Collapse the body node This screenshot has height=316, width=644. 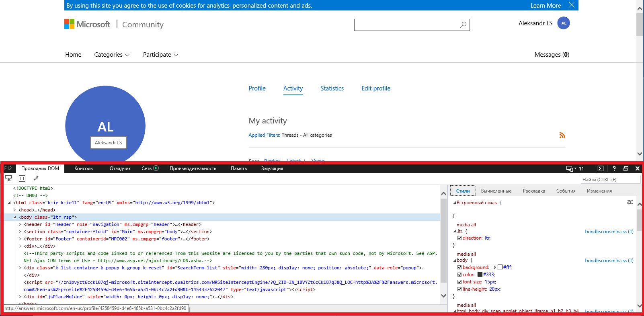click(x=14, y=217)
